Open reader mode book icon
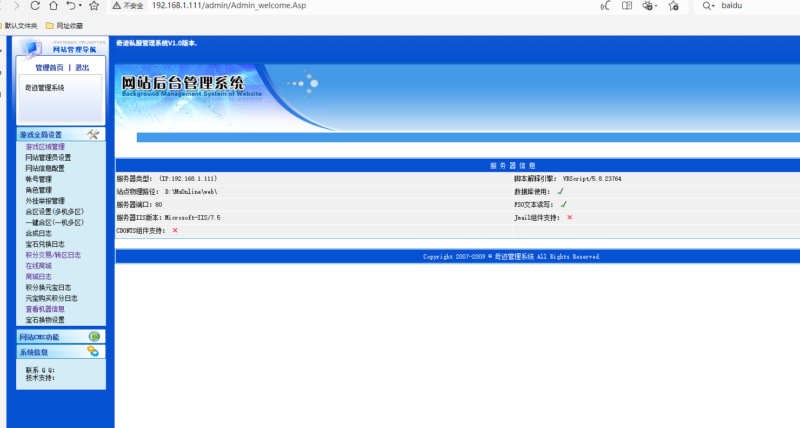The image size is (800, 428). coord(627,6)
